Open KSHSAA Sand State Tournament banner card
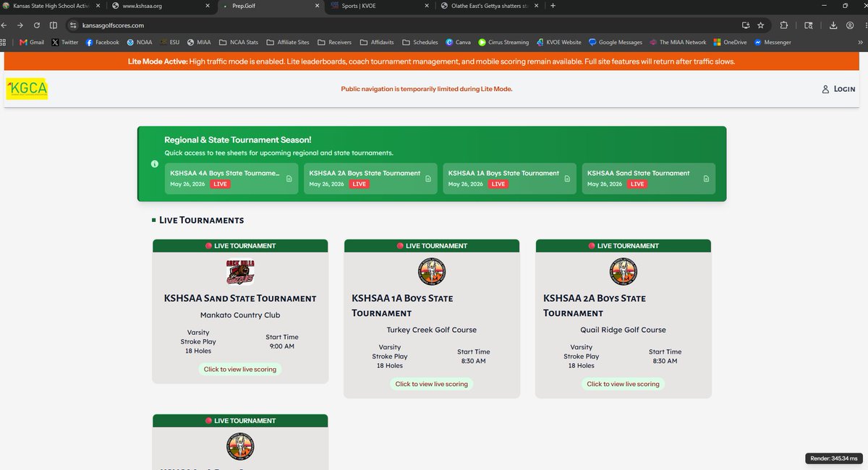The image size is (868, 470). click(648, 179)
